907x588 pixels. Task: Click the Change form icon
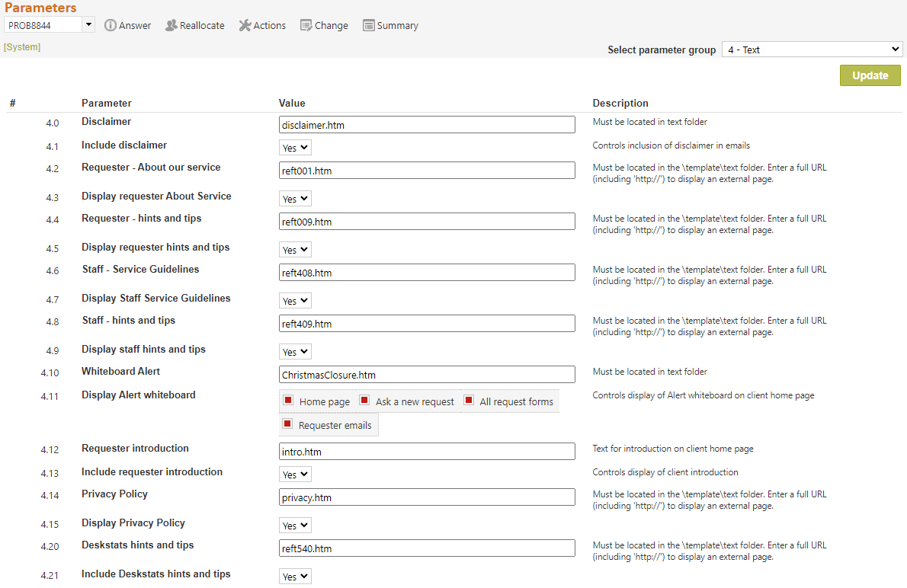[x=306, y=25]
